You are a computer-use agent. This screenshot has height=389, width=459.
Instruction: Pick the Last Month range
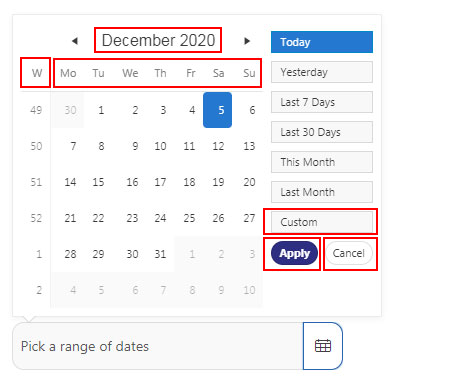(322, 192)
